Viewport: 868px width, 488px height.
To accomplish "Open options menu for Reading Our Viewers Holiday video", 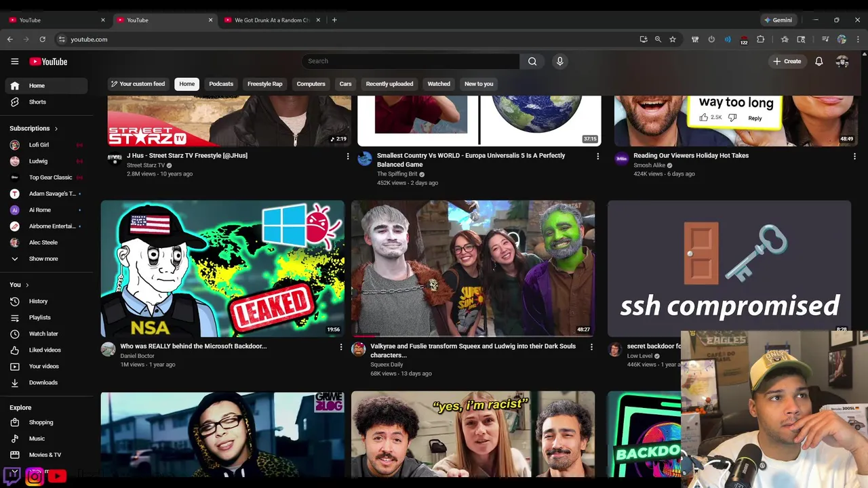I will point(854,156).
